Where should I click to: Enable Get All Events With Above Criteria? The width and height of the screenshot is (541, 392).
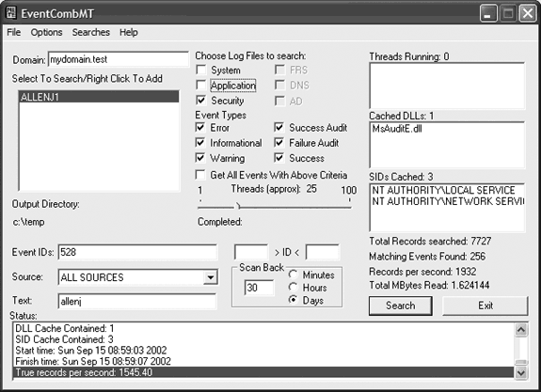(200, 175)
